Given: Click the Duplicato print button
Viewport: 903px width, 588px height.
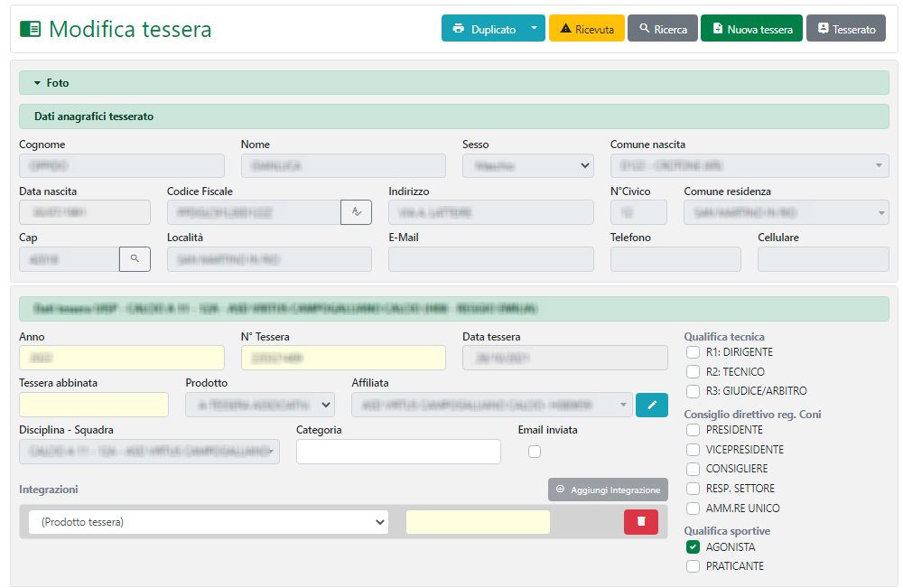Looking at the screenshot, I should pyautogui.click(x=483, y=29).
